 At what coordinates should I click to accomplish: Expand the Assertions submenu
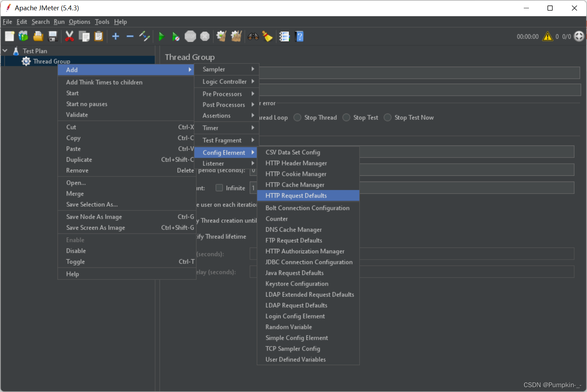pyautogui.click(x=227, y=116)
